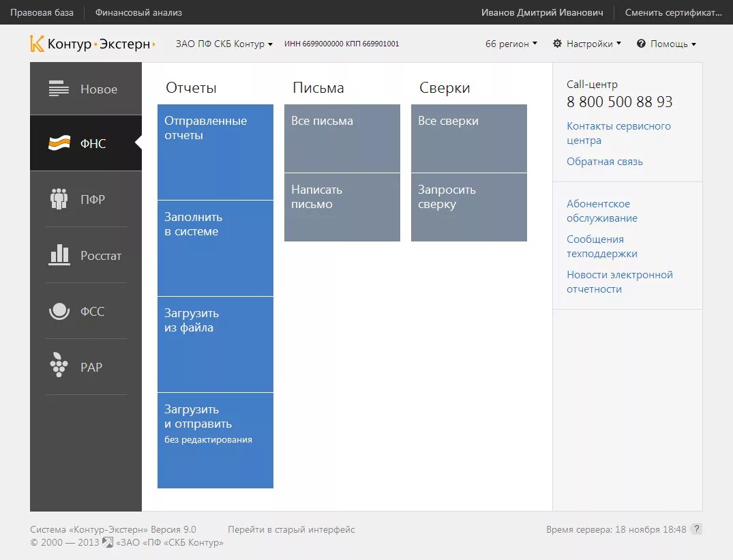Click the ПФР people icon in sidebar
Image resolution: width=733 pixels, height=560 pixels.
[59, 198]
